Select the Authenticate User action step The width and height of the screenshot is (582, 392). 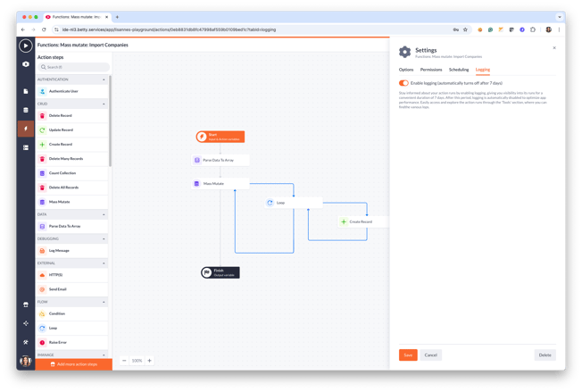(63, 91)
